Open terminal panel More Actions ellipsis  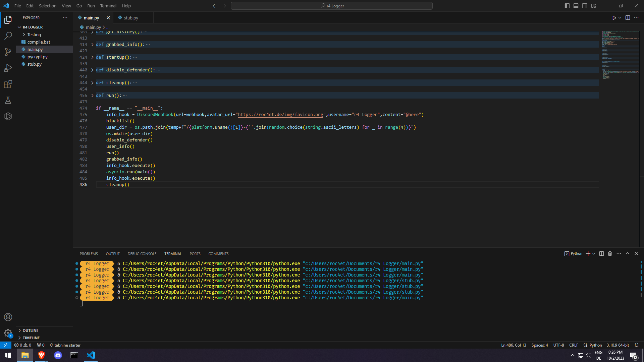point(619,254)
